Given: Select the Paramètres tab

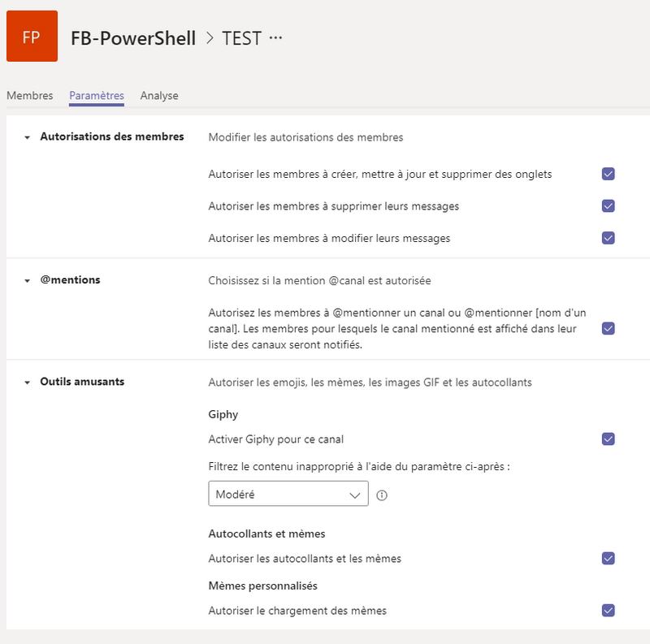Looking at the screenshot, I should coord(97,96).
